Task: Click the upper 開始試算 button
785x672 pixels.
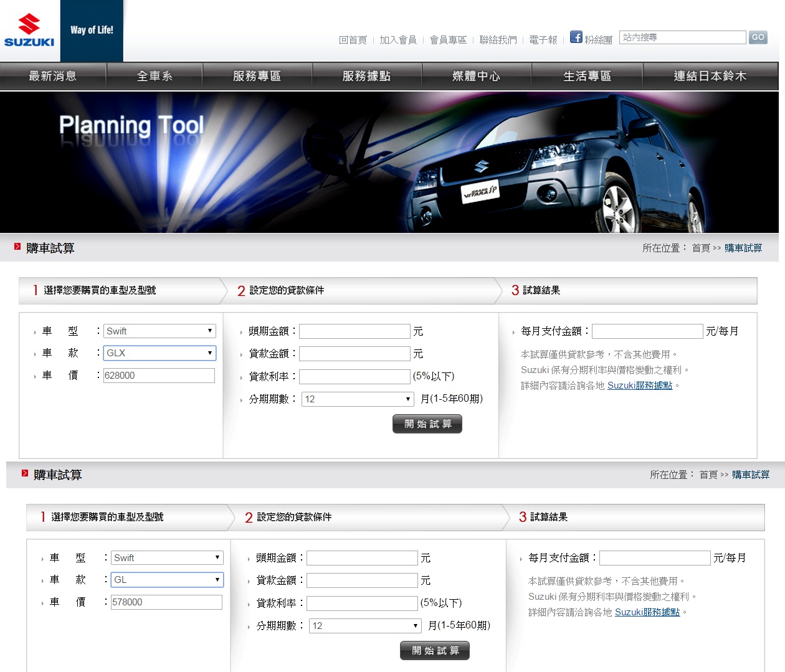Action: point(427,424)
